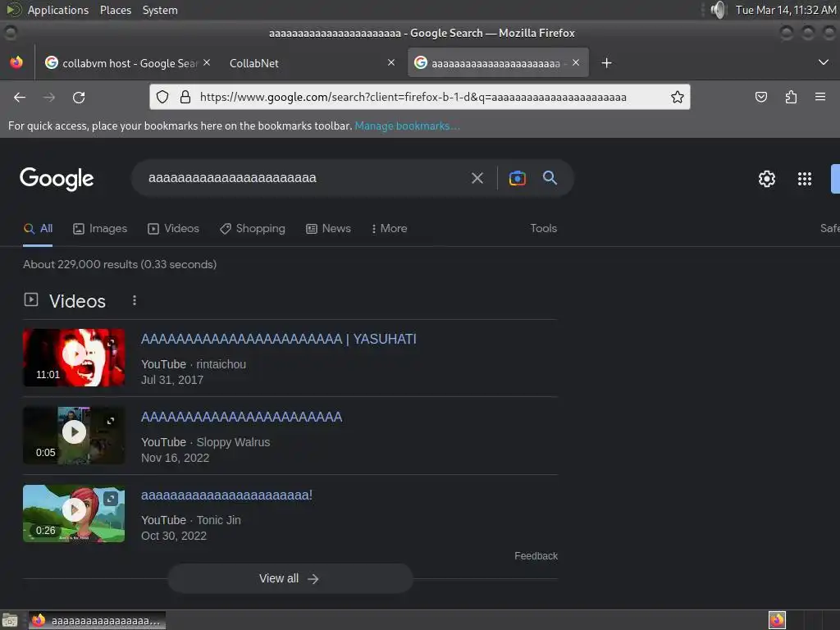Click the View all videos button
Screen dimensions: 840x630
[x=290, y=578]
